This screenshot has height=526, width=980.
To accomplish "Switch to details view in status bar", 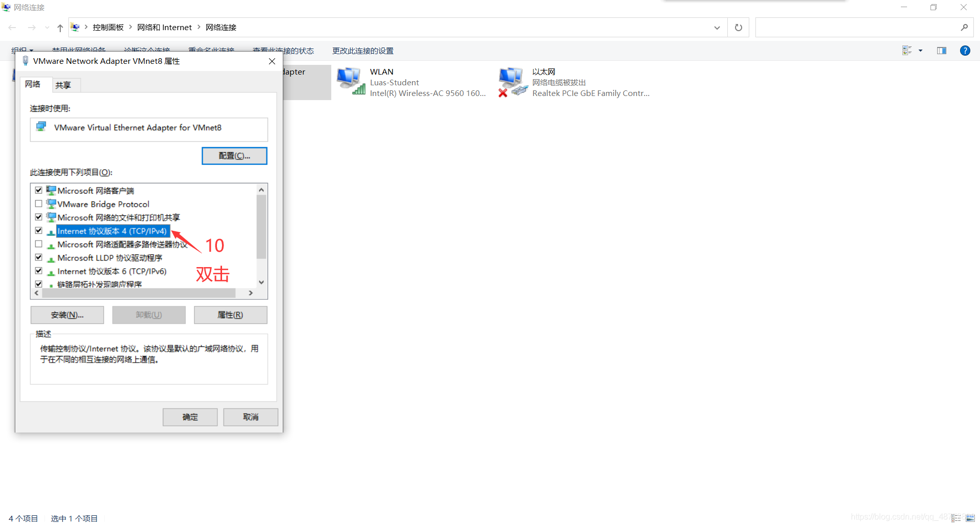I will click(956, 518).
